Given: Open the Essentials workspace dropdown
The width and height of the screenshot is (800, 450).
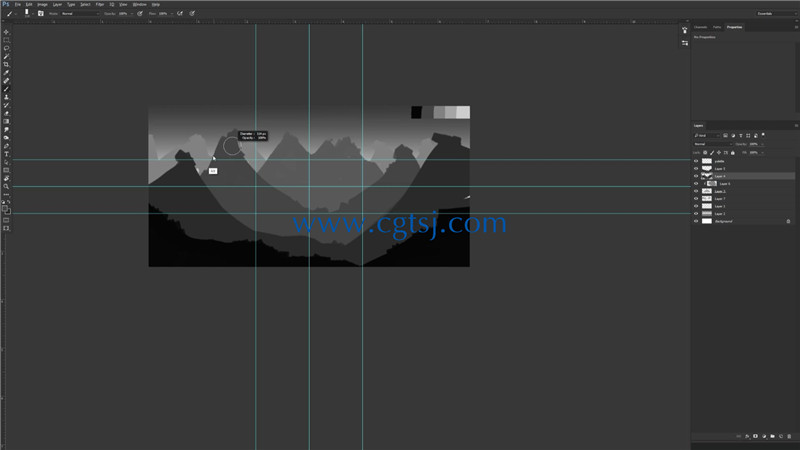Looking at the screenshot, I should (x=775, y=14).
